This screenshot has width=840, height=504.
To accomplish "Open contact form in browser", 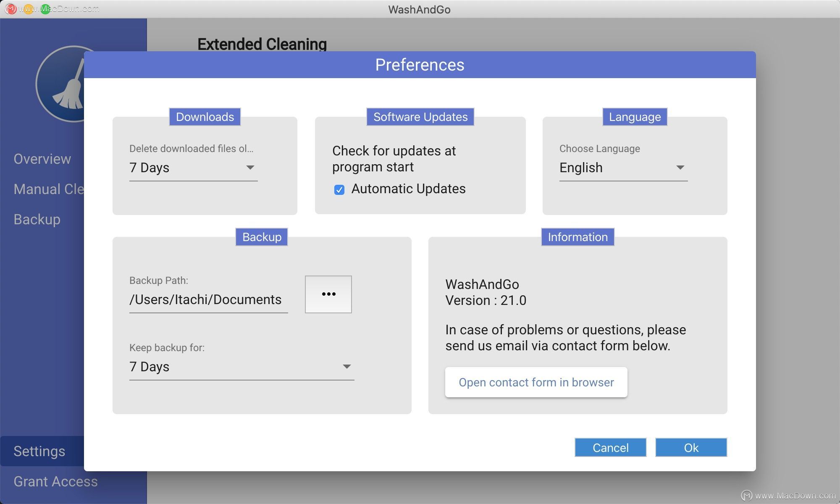I will [x=536, y=382].
